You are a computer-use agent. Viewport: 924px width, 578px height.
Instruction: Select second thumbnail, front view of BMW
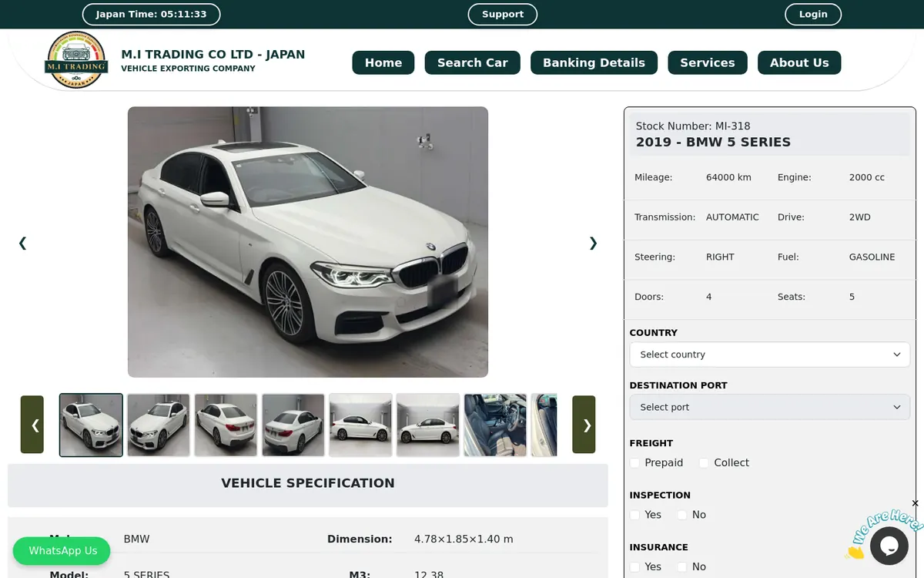pyautogui.click(x=159, y=425)
